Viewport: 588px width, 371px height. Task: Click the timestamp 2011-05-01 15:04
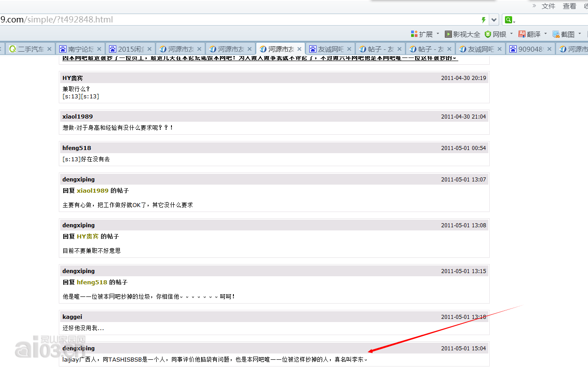coord(464,348)
